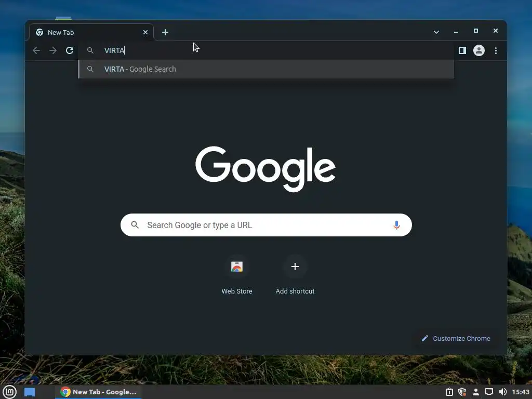Open the tab search dropdown chevron
532x399 pixels.
coord(436,32)
